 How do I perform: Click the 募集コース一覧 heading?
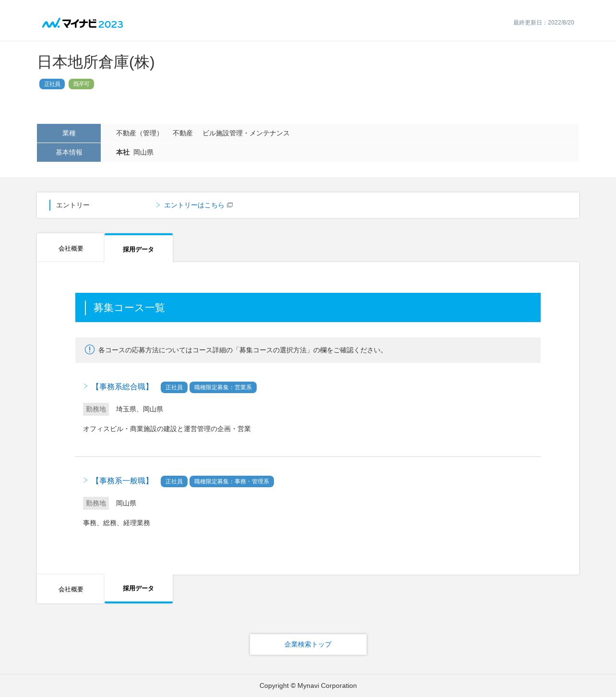[129, 308]
